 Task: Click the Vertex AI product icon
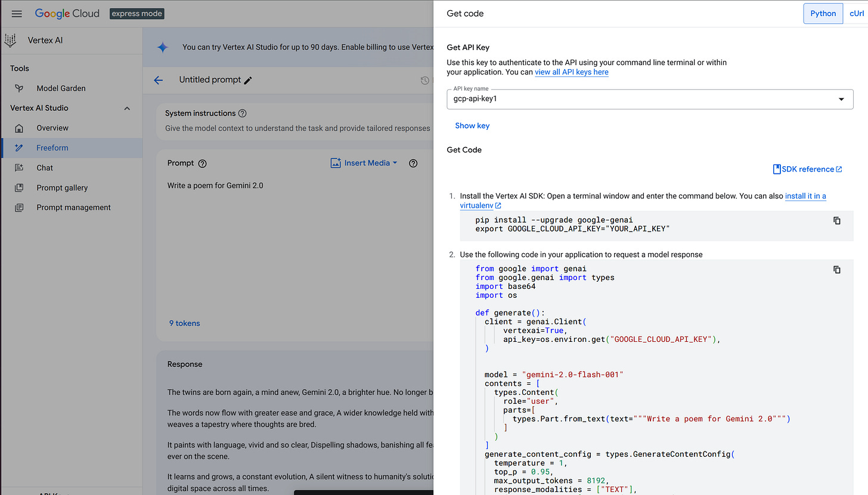(x=10, y=41)
